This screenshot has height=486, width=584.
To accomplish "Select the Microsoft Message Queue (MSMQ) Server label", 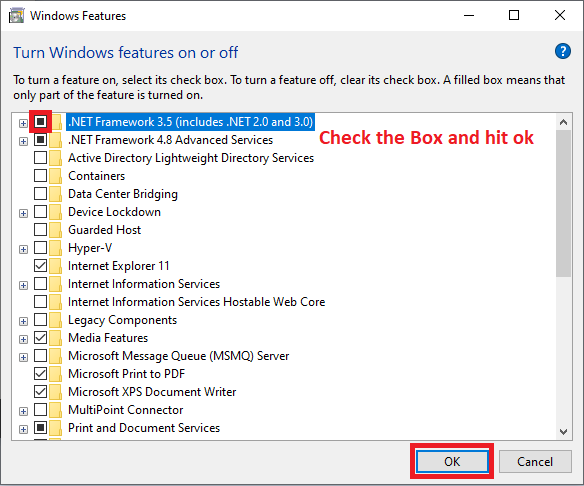I will tap(178, 356).
